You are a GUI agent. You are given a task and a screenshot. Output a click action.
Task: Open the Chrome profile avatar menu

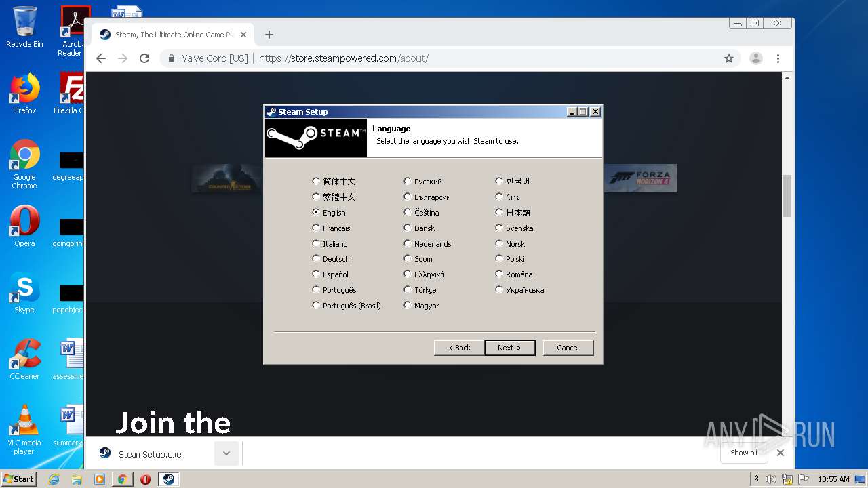[x=756, y=58]
